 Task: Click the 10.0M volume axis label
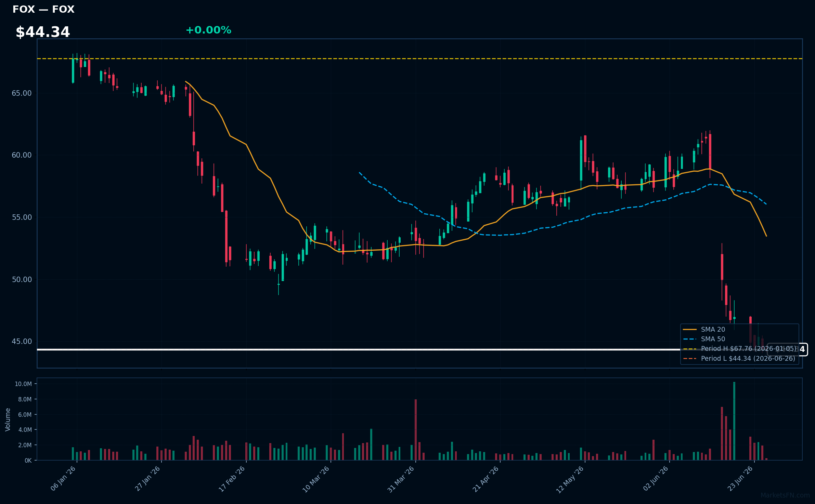pos(23,384)
